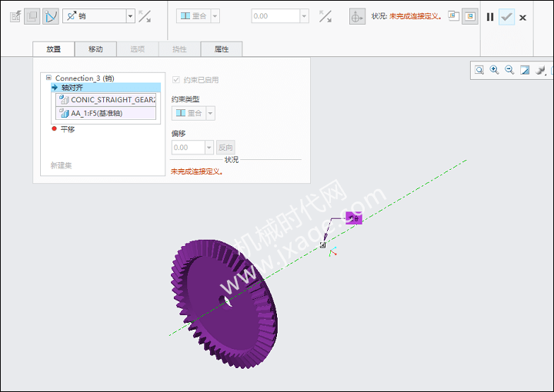The image size is (554, 392).
Task: Switch to the 放置 tab
Action: [x=54, y=49]
